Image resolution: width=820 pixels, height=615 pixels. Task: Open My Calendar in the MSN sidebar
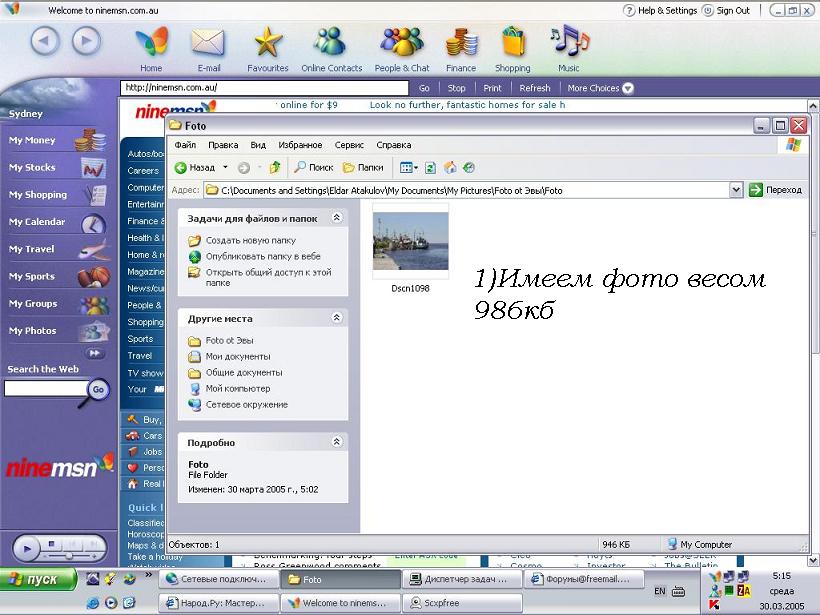(58, 222)
